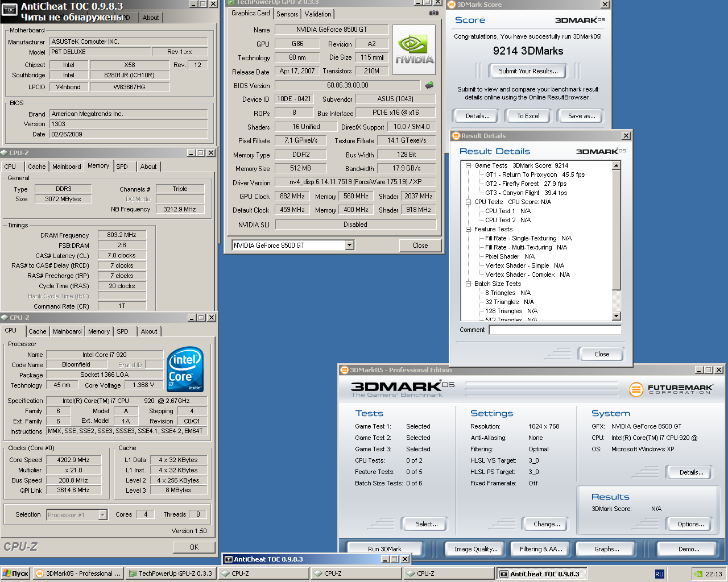The image size is (728, 582).
Task: Click the NVIDIA logo in GPU-Z
Action: point(414,49)
